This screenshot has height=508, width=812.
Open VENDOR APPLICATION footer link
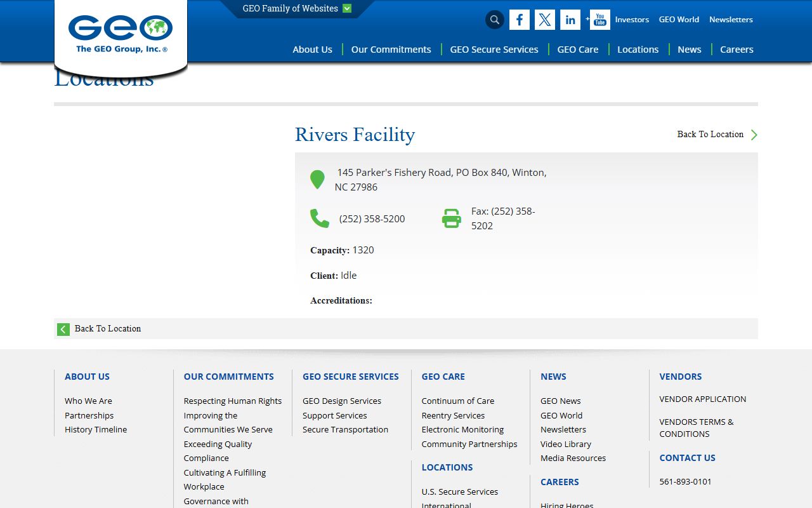tap(703, 399)
